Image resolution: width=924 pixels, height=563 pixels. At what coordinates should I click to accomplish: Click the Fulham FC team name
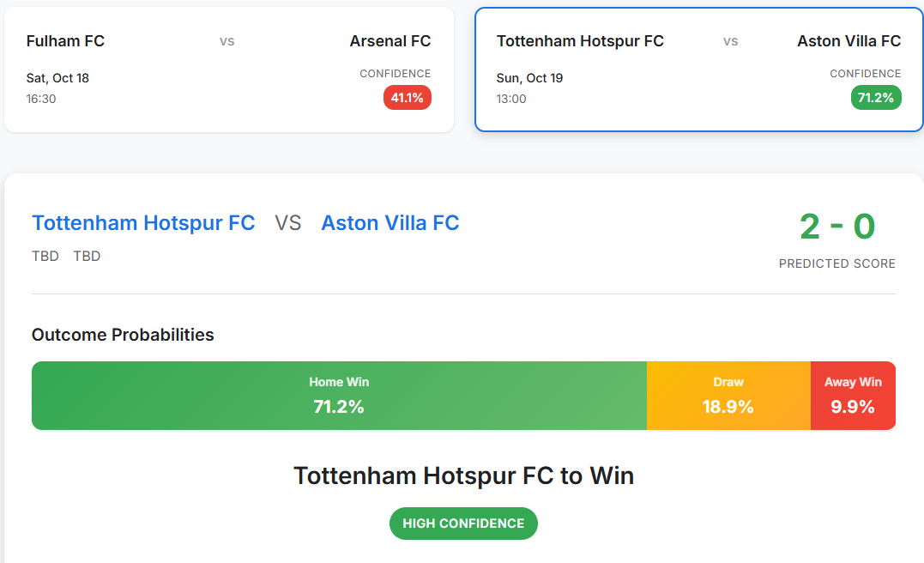[x=64, y=40]
